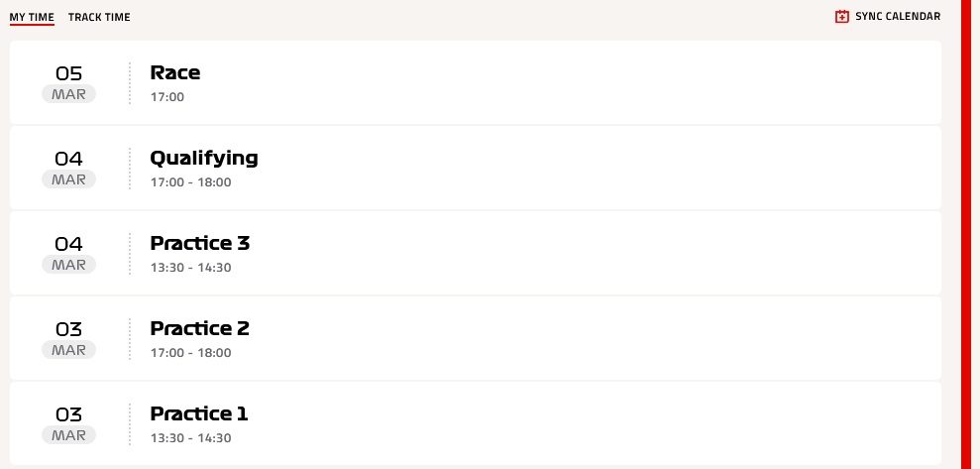
Task: Click the Race start time 17:00
Action: pyautogui.click(x=166, y=97)
